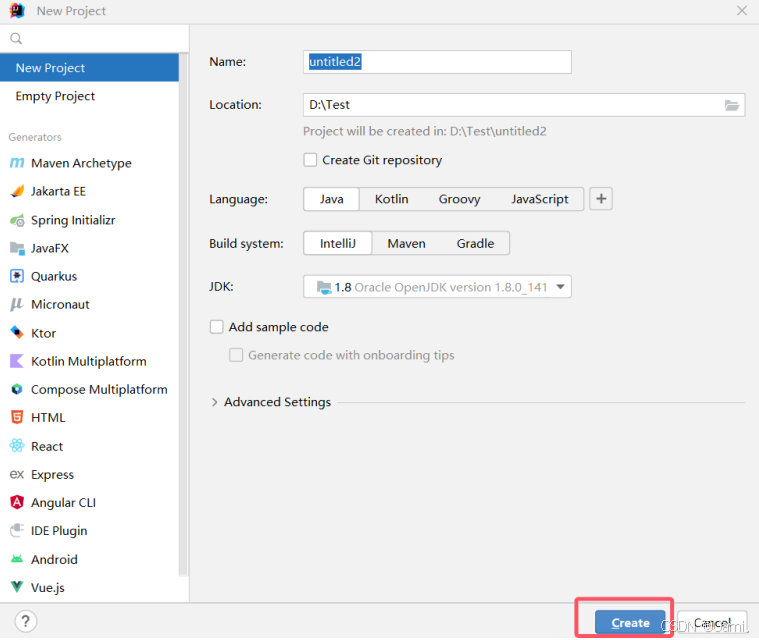Click the Ktor generator icon
Image resolution: width=759 pixels, height=640 pixels.
point(17,333)
